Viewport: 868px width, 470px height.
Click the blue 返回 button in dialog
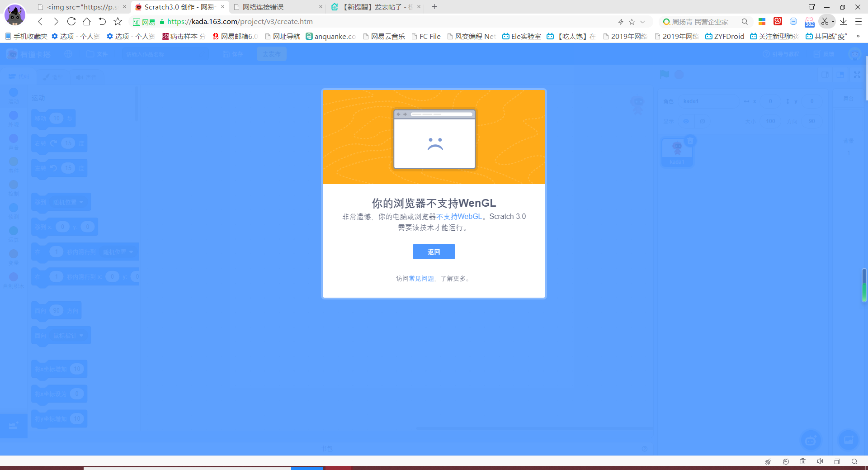tap(434, 252)
